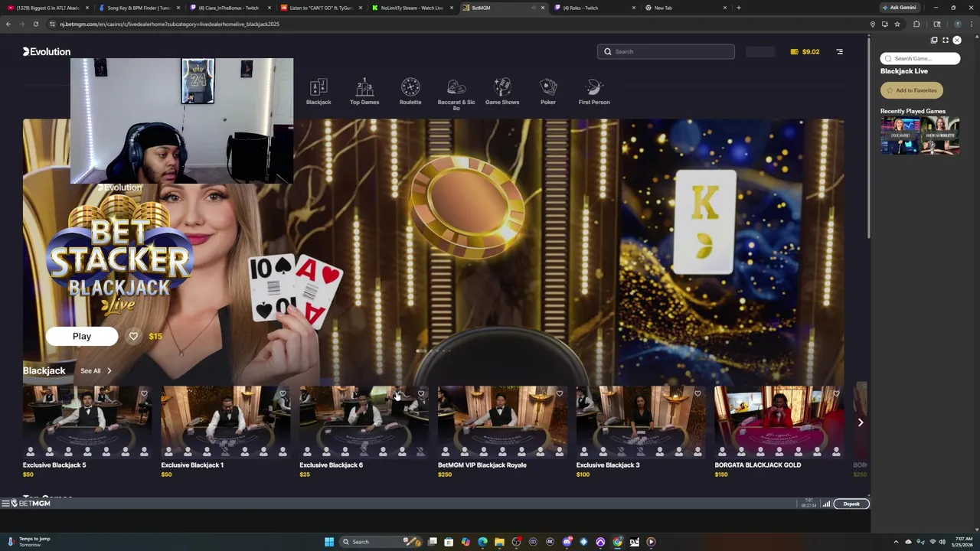Open the Chrome extensions puzzle icon
This screenshot has width=980, height=551.
pos(916,24)
